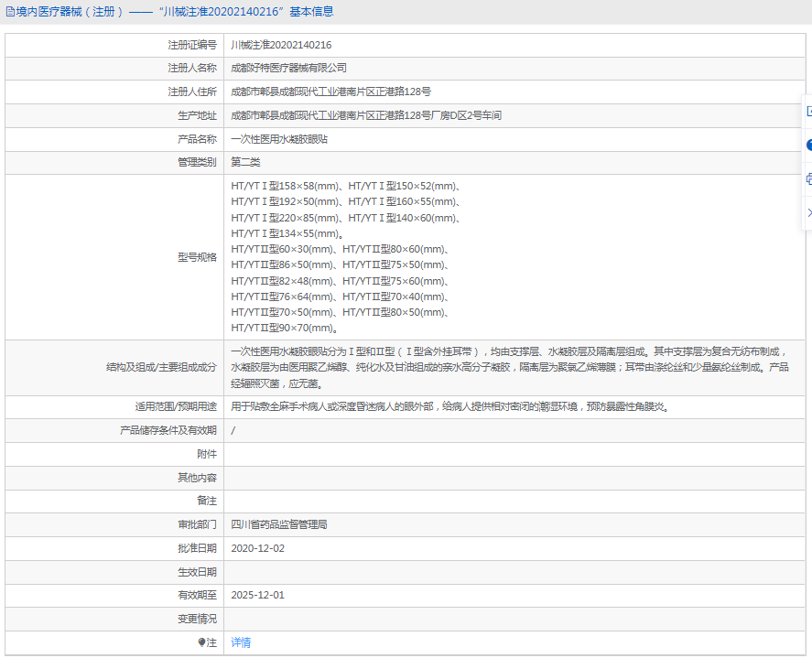Click the production address ending in D区2号车间
The image size is (812, 658).
click(366, 116)
